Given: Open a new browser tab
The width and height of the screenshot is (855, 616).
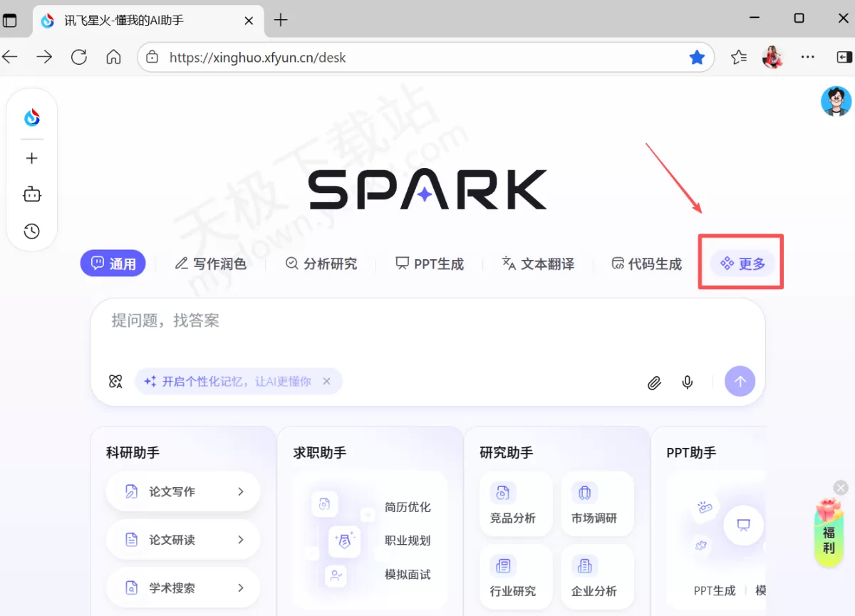Looking at the screenshot, I should [281, 20].
